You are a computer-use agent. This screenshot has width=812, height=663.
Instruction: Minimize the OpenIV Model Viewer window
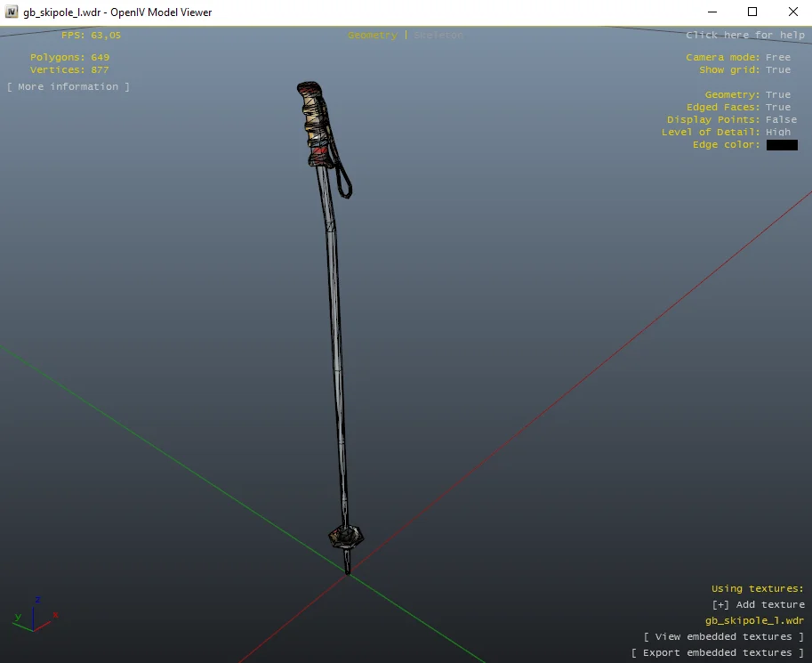tap(712, 12)
